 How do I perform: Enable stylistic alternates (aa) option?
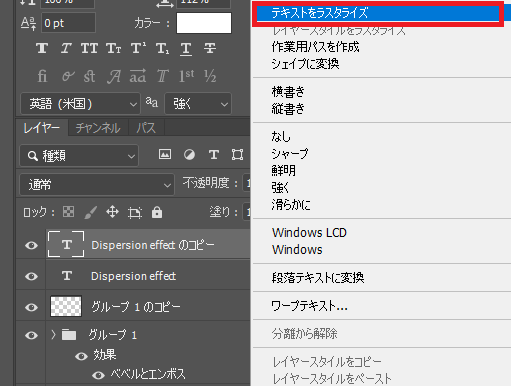coord(138,76)
